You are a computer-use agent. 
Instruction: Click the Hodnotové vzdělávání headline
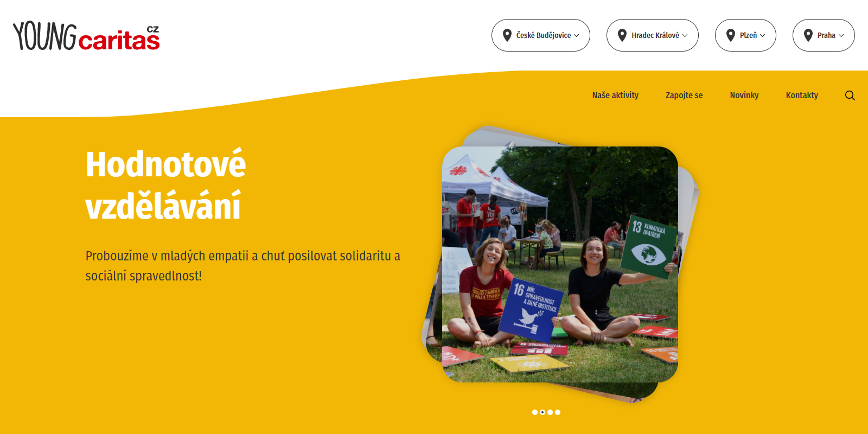165,185
